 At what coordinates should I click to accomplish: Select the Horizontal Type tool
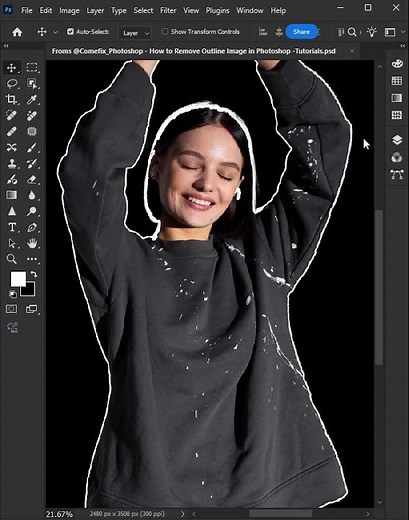coord(12,227)
